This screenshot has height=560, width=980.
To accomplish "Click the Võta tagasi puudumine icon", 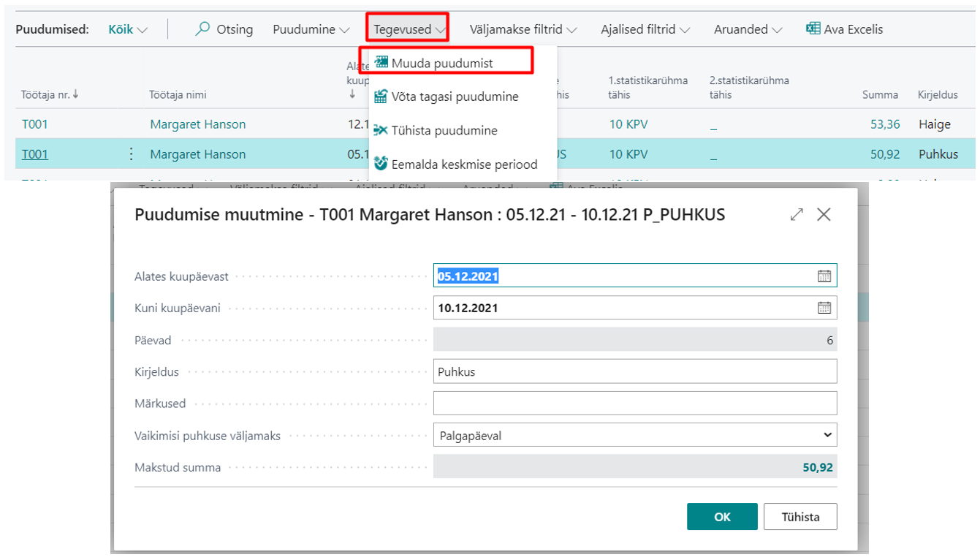I will pyautogui.click(x=380, y=97).
